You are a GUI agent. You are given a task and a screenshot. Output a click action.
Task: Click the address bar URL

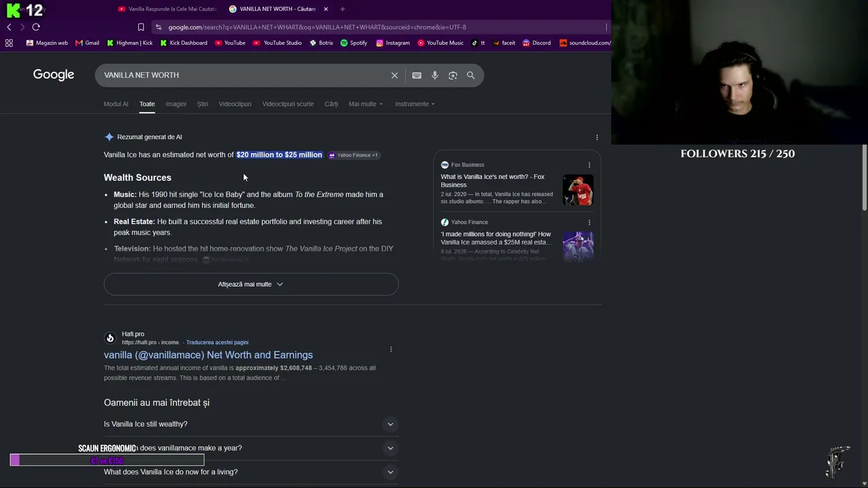[317, 27]
